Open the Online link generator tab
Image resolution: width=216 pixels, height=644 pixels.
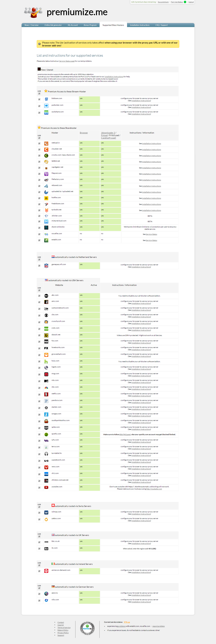pos(53,25)
